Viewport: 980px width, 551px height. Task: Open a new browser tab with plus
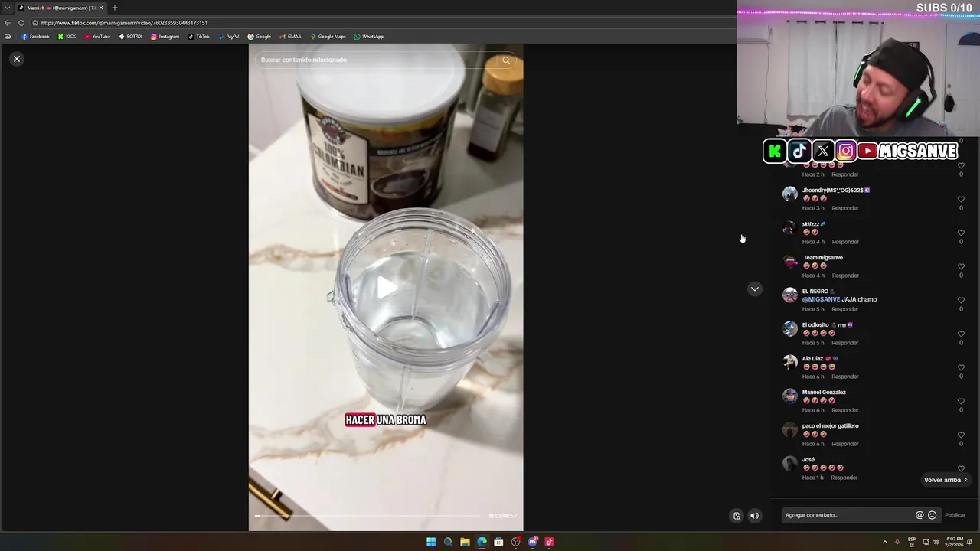coord(115,8)
